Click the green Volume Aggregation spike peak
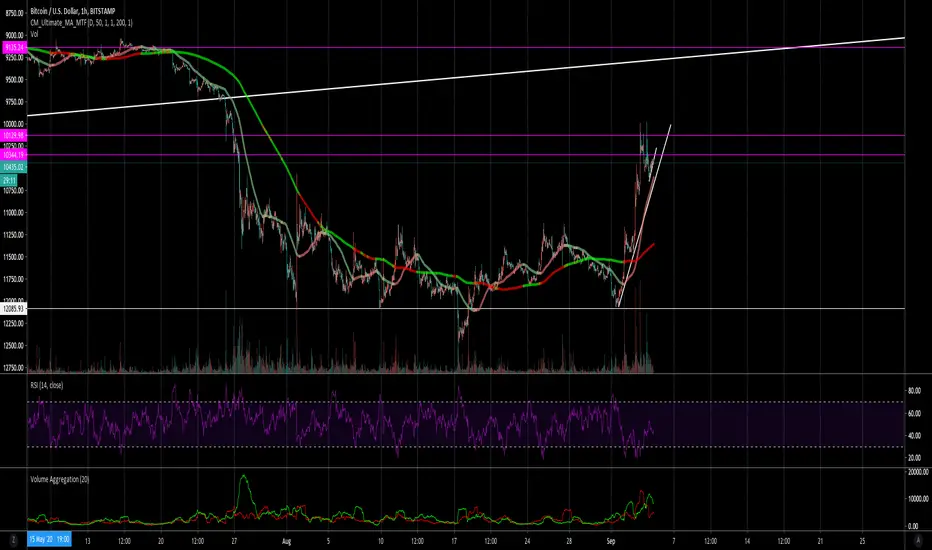The width and height of the screenshot is (932, 550). 244,476
